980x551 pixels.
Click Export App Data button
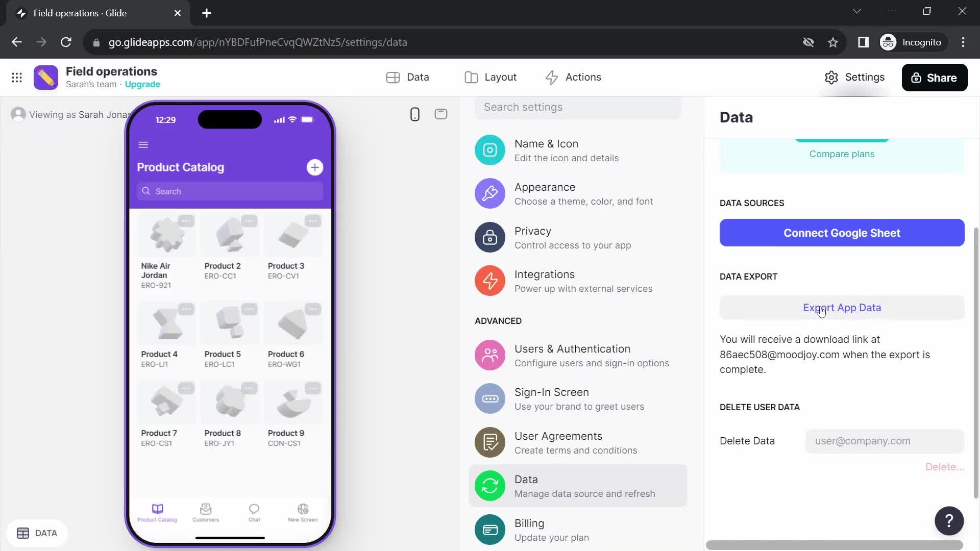click(842, 308)
